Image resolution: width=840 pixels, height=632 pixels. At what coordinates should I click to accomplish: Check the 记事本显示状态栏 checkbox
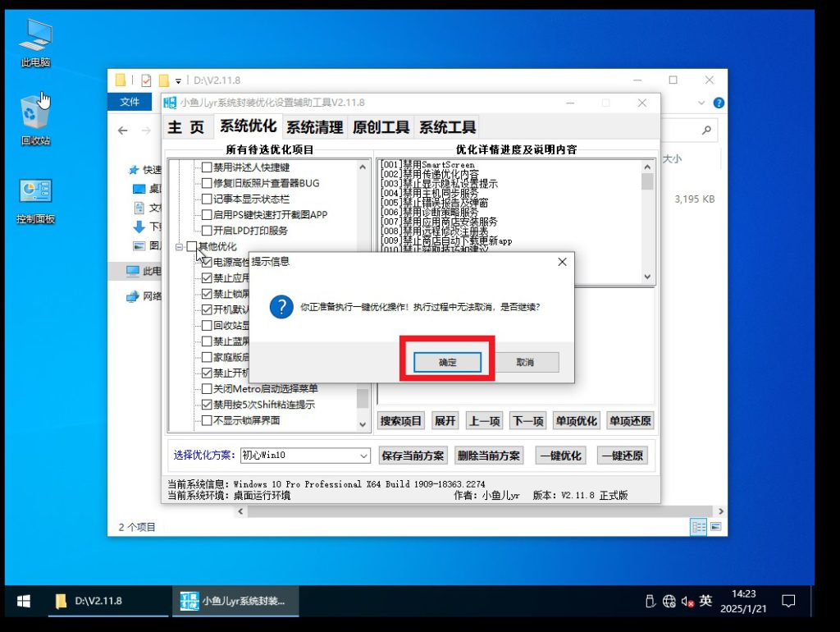coord(207,199)
